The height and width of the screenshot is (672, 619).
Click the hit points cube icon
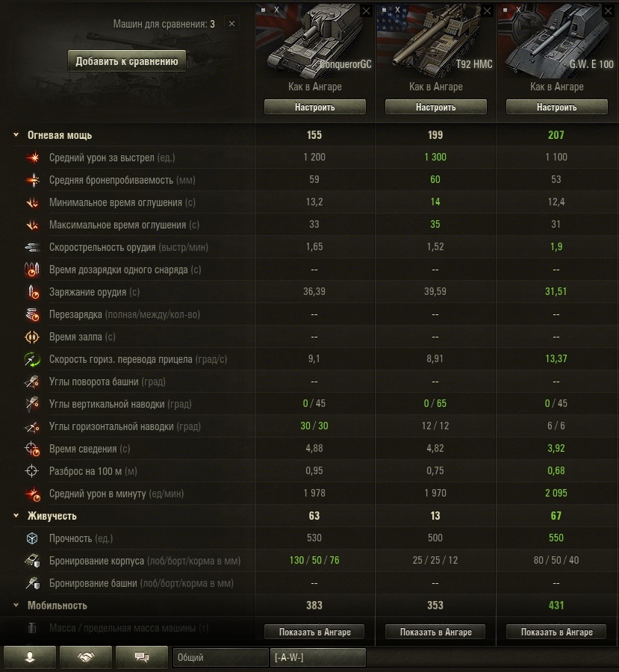click(32, 538)
